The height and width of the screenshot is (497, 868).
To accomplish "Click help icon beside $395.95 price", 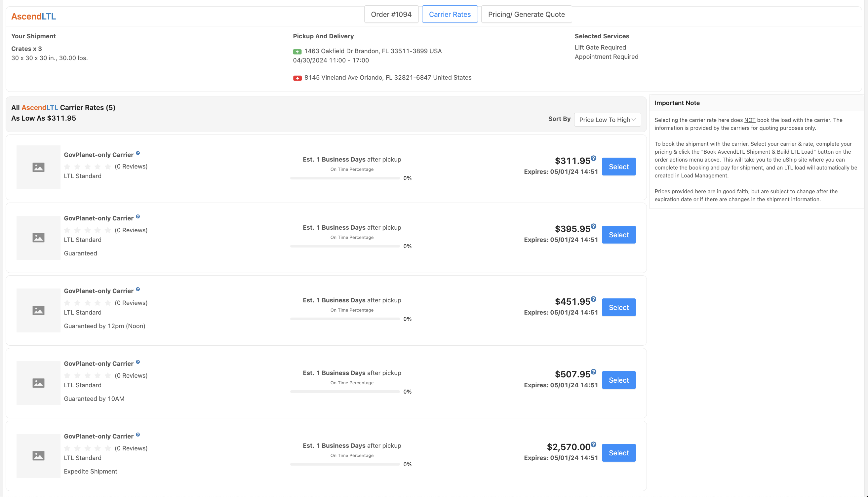I will tap(594, 226).
